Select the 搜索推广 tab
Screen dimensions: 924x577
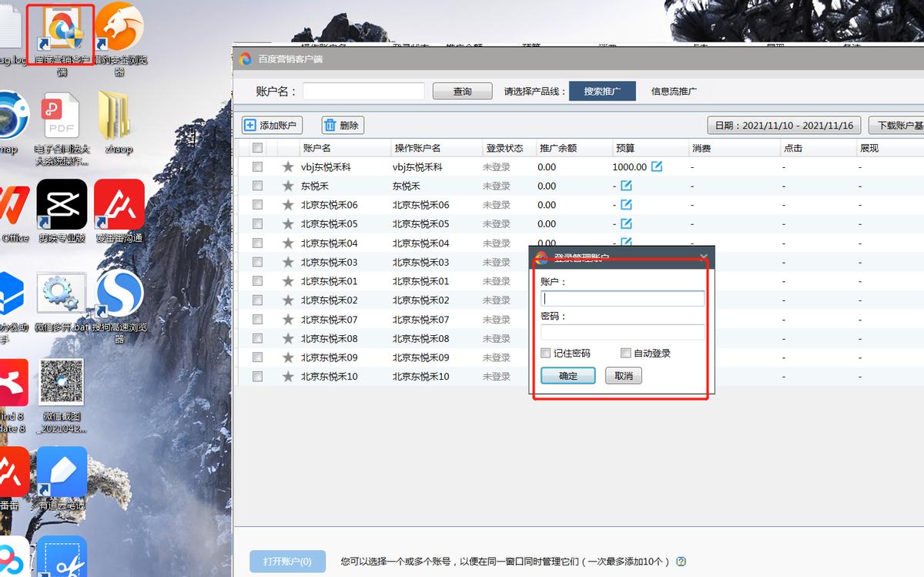point(602,90)
